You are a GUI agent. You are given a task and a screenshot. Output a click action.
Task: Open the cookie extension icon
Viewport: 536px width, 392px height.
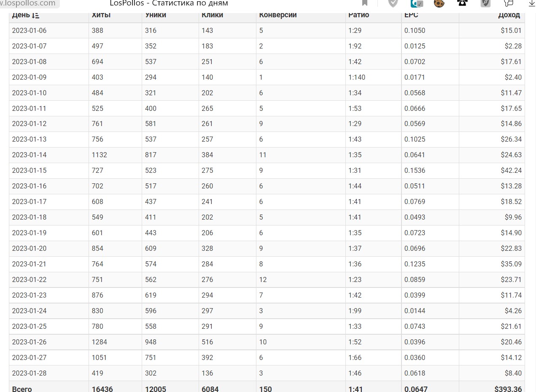(x=439, y=3)
